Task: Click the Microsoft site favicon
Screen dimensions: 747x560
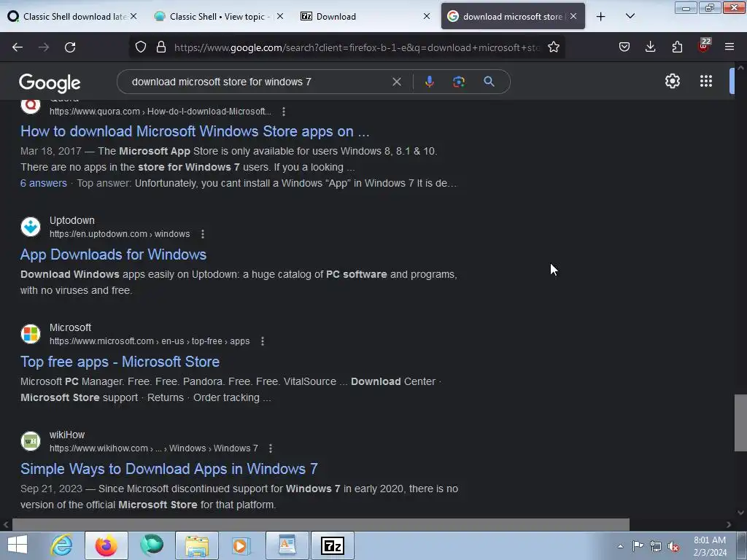Action: tap(31, 334)
